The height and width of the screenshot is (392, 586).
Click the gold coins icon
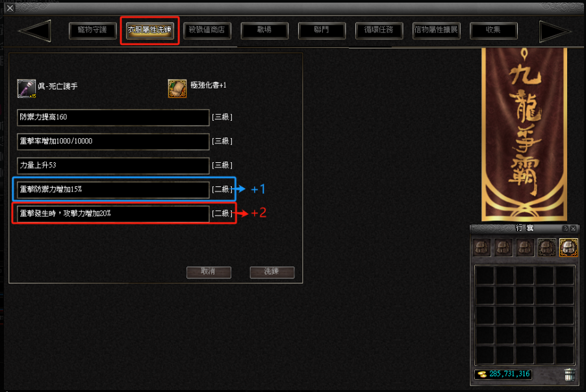click(482, 374)
